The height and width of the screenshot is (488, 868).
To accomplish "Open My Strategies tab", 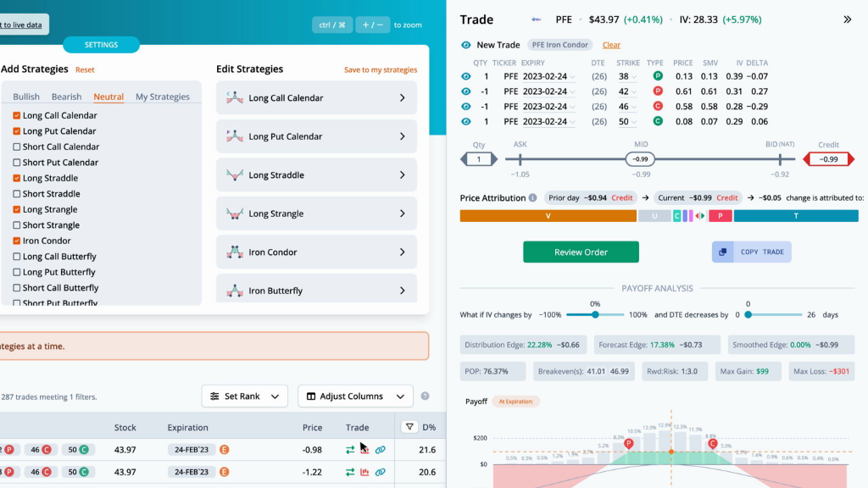I will (x=163, y=97).
